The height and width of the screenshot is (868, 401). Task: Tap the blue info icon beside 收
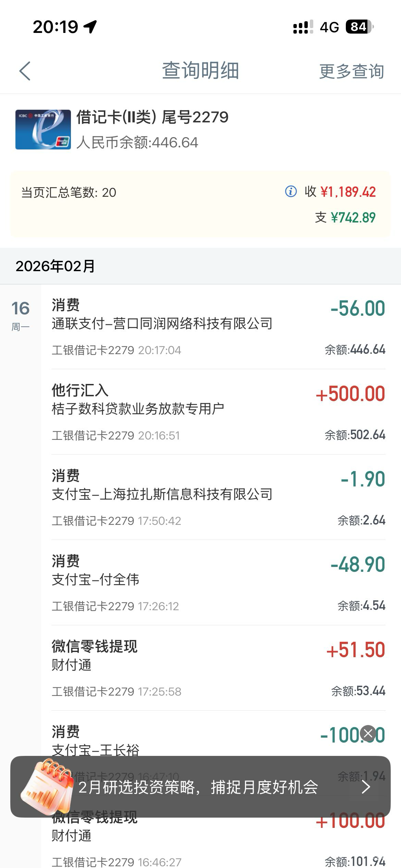[291, 191]
